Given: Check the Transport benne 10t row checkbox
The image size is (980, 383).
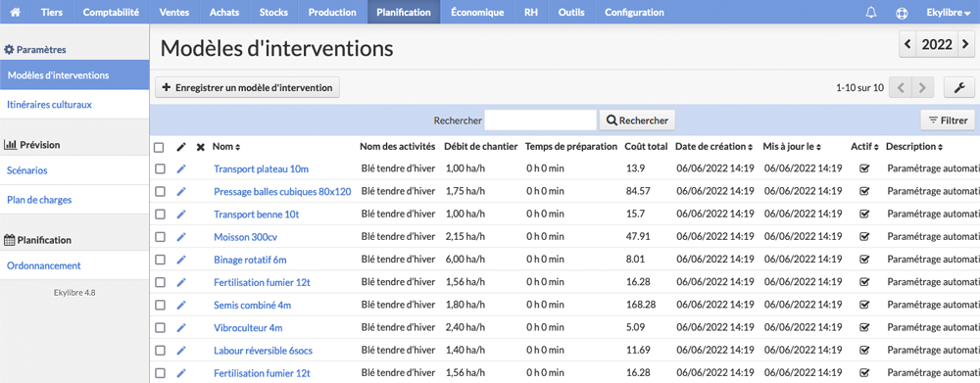Looking at the screenshot, I should (160, 214).
